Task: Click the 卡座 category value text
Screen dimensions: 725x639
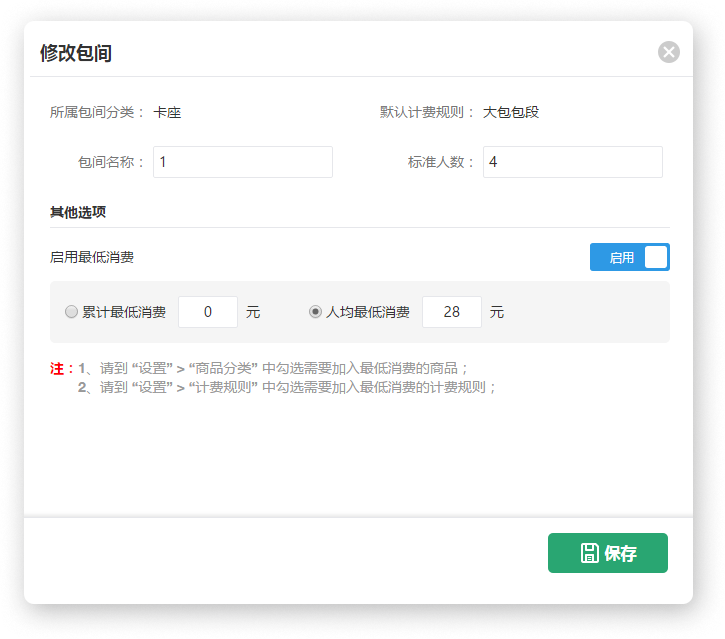Action: pyautogui.click(x=167, y=112)
